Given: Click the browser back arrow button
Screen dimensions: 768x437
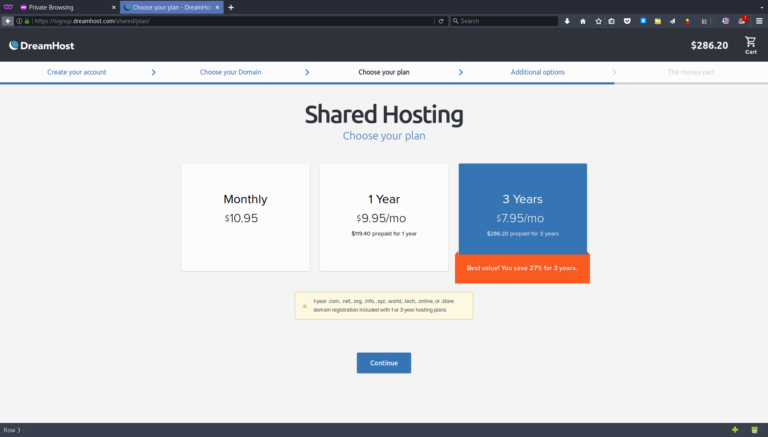Looking at the screenshot, I should click(7, 21).
